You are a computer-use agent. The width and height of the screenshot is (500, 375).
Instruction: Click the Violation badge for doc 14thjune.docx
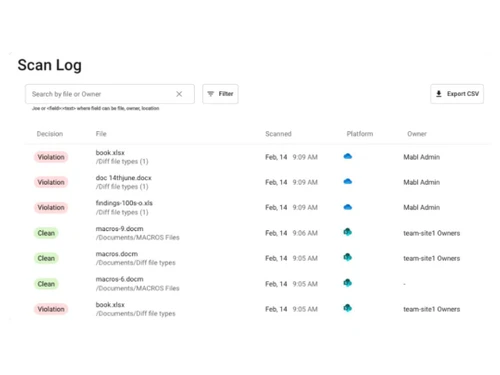[51, 182]
